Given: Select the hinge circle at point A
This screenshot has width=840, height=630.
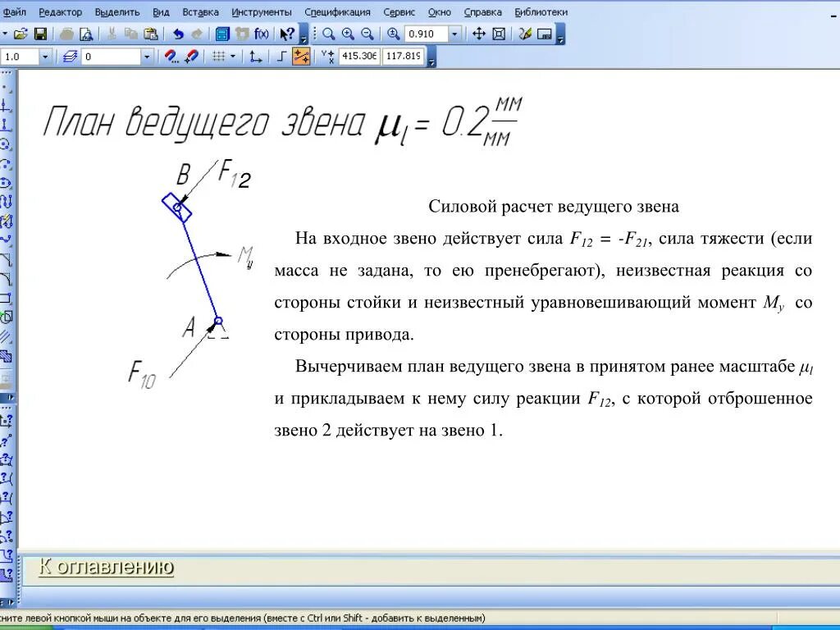Looking at the screenshot, I should coord(218,322).
